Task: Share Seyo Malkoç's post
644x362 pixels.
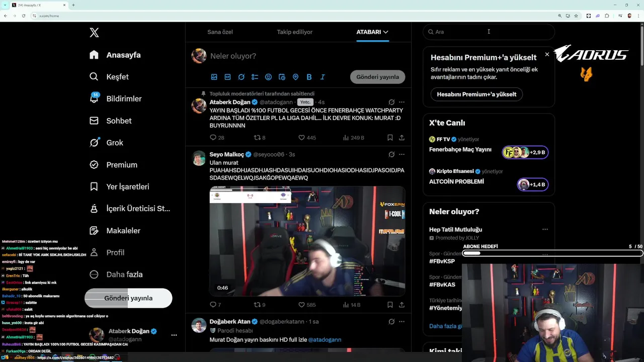Action: pyautogui.click(x=401, y=305)
